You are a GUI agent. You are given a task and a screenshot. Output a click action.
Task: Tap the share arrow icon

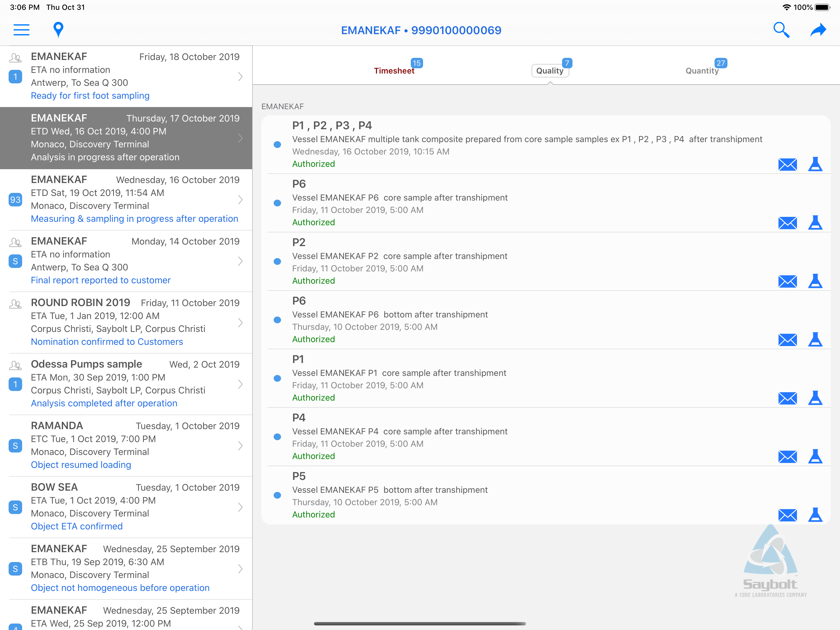818,30
